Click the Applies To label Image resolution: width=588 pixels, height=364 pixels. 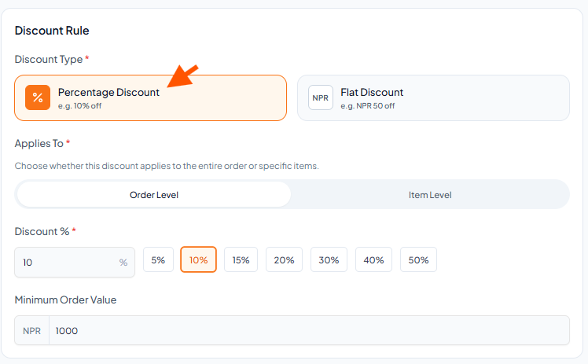click(x=39, y=144)
